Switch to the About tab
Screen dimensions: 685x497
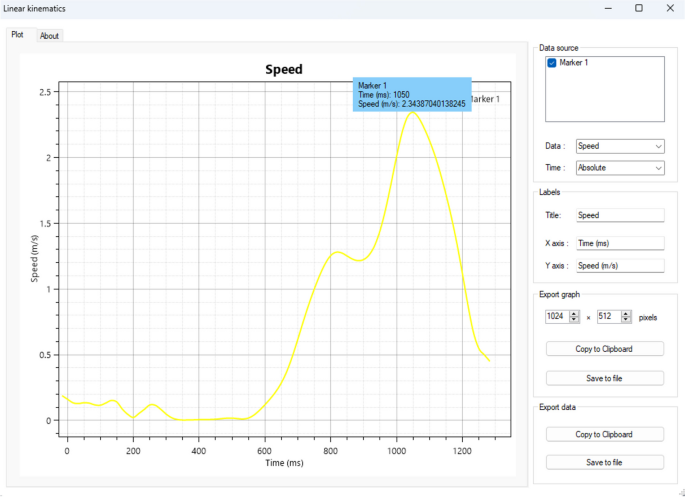pos(49,36)
